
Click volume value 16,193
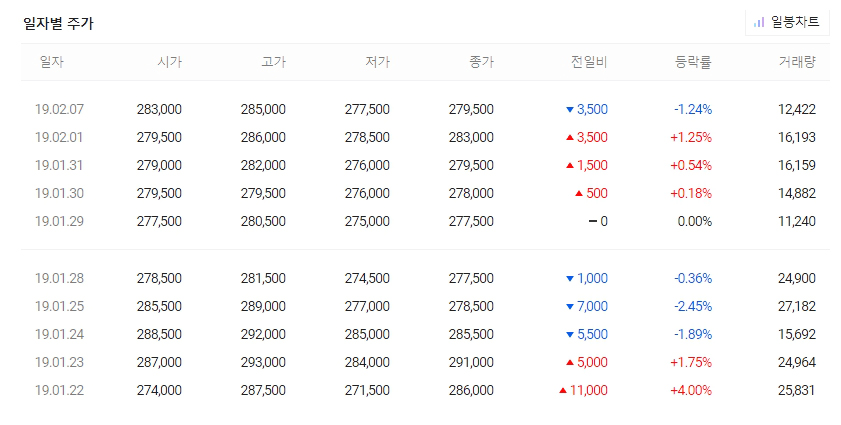(x=797, y=137)
